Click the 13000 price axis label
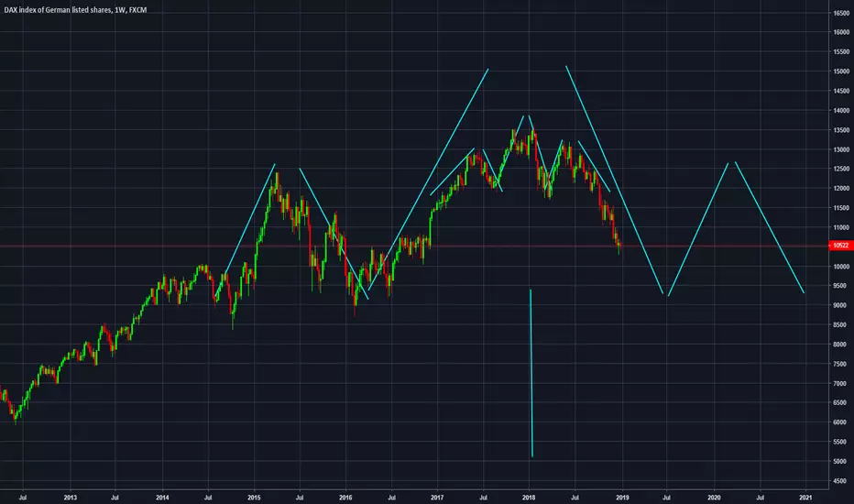 841,150
